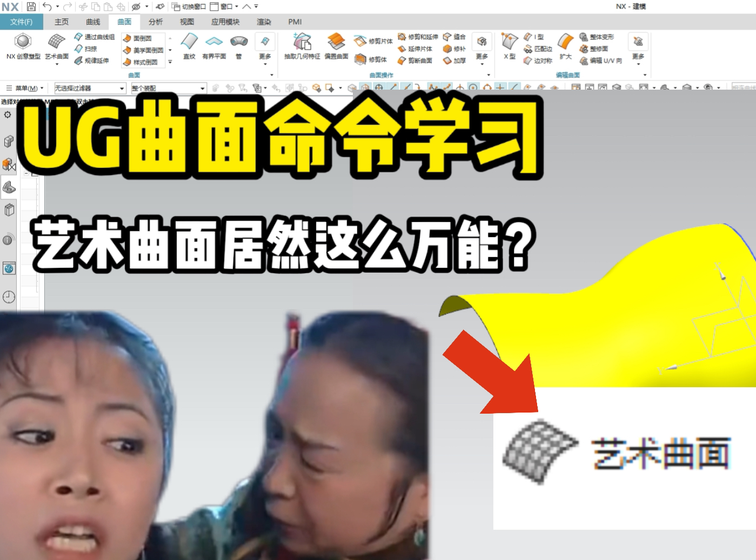Screen dimensions: 756x560
Task: Click the Redo arrow icon
Action: point(67,6)
